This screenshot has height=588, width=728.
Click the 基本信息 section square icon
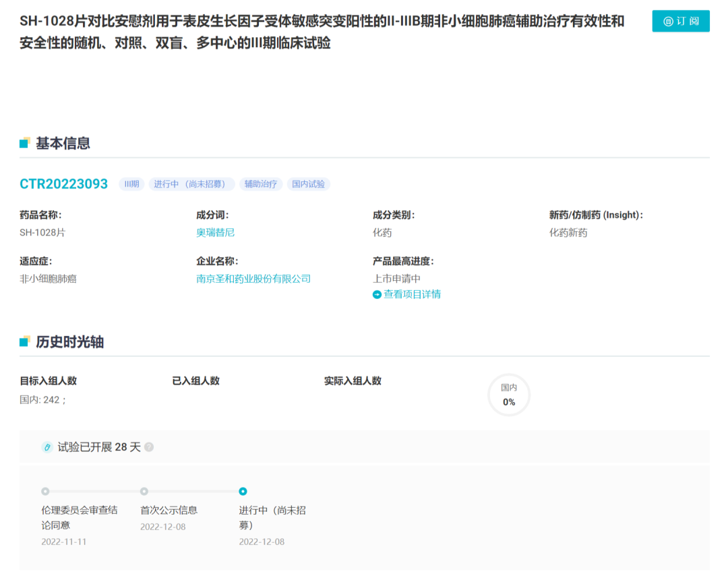25,143
